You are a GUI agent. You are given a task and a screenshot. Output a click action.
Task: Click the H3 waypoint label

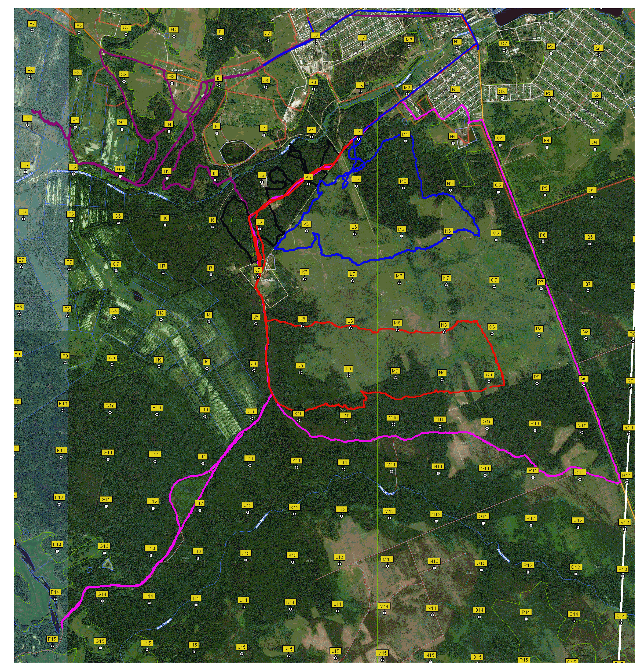pos(171,76)
